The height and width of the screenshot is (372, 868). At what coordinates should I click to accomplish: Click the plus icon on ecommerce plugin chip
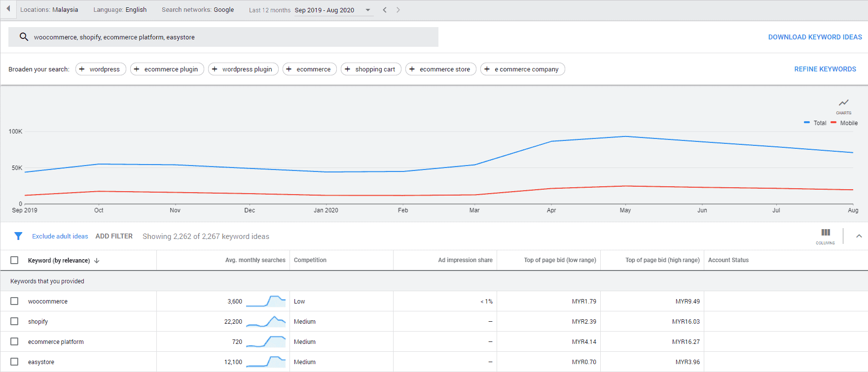click(x=137, y=69)
